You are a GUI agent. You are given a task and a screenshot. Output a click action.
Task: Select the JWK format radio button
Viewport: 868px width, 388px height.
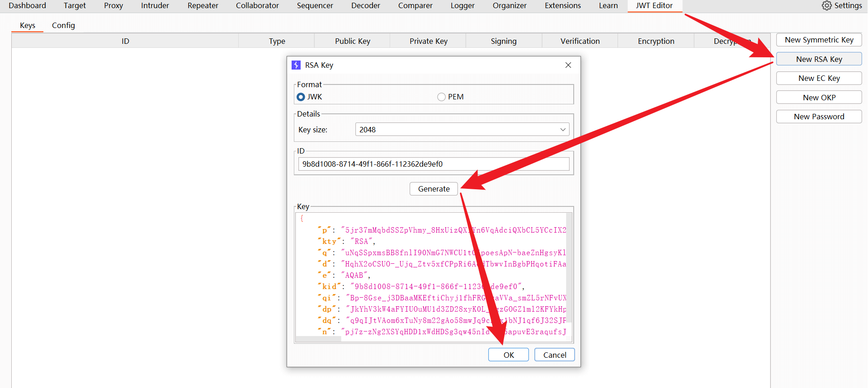click(x=301, y=97)
